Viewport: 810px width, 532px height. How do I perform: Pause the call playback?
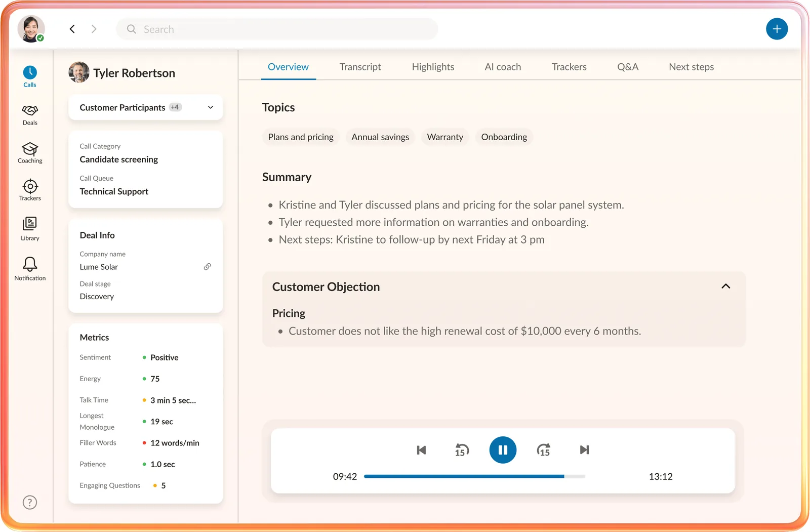[503, 450]
